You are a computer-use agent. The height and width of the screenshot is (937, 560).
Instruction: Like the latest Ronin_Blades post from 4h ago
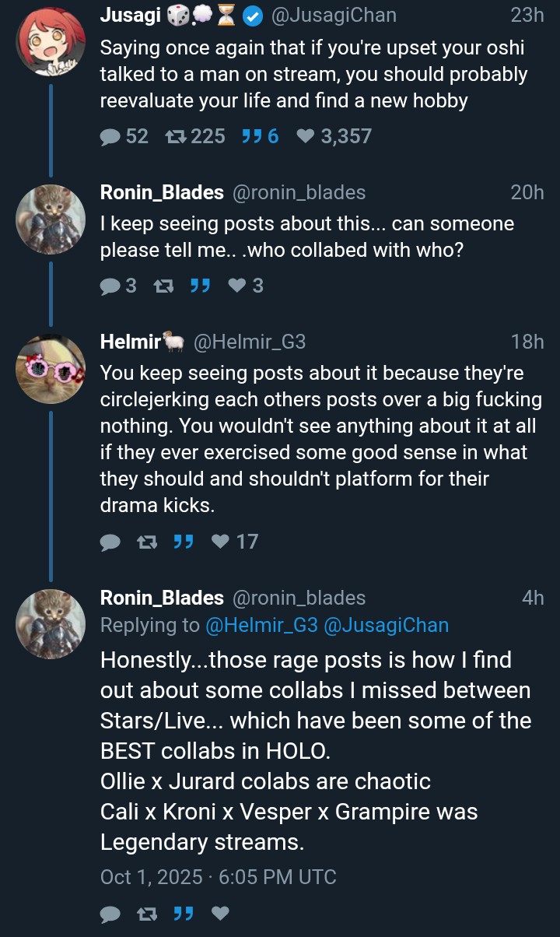click(x=221, y=913)
